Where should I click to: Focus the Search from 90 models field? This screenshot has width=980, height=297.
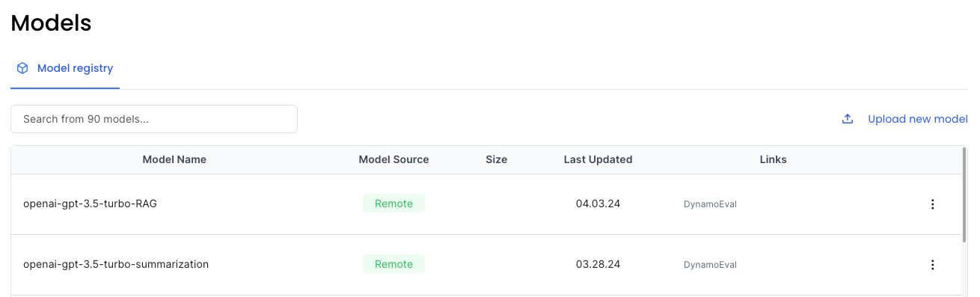click(154, 119)
